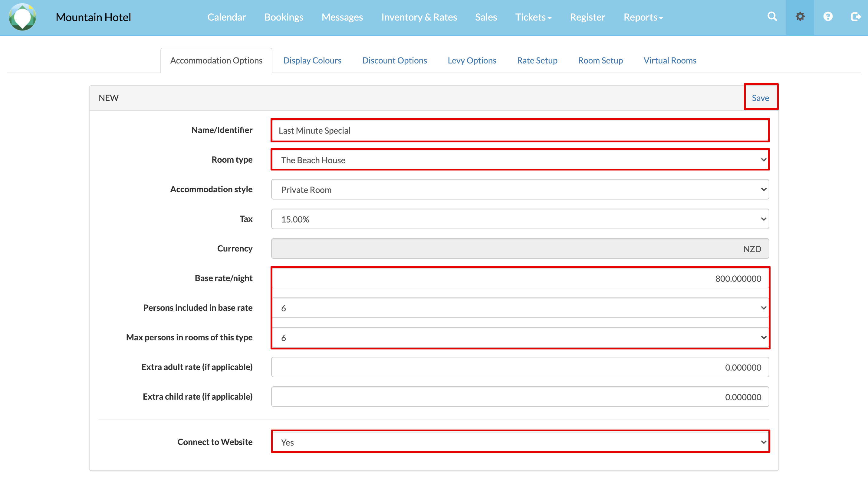Open the search magnifier icon

point(772,17)
